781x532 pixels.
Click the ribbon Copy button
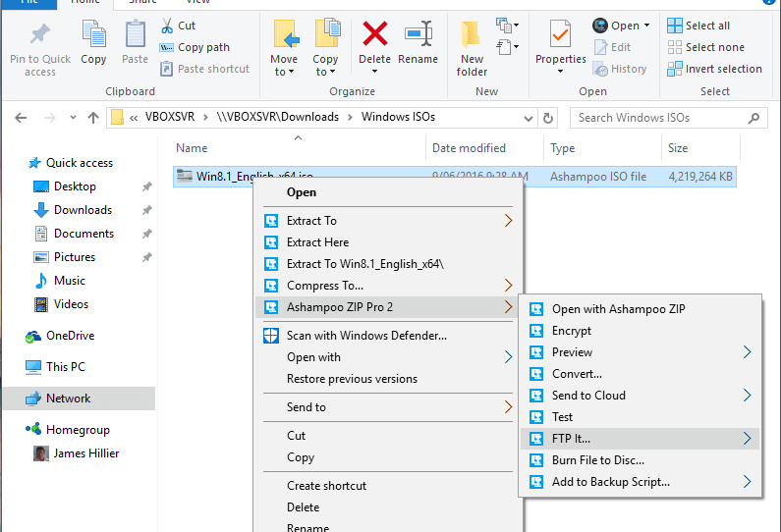[93, 43]
